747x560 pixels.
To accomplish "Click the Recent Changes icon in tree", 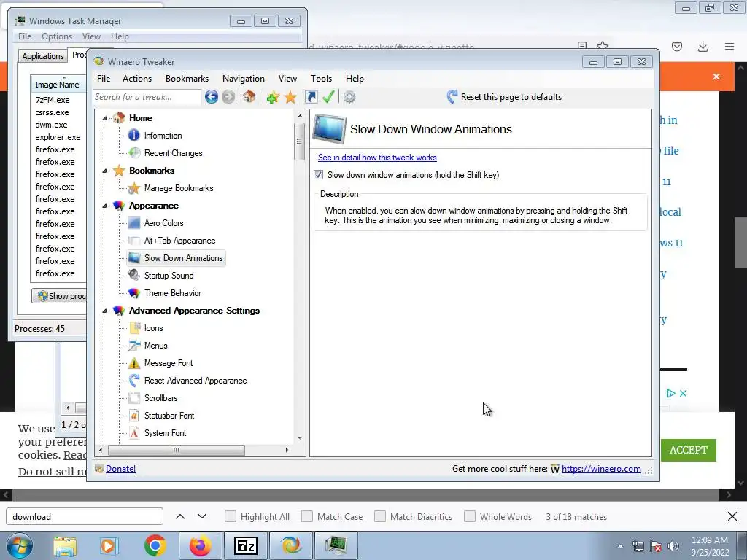I will [x=134, y=153].
